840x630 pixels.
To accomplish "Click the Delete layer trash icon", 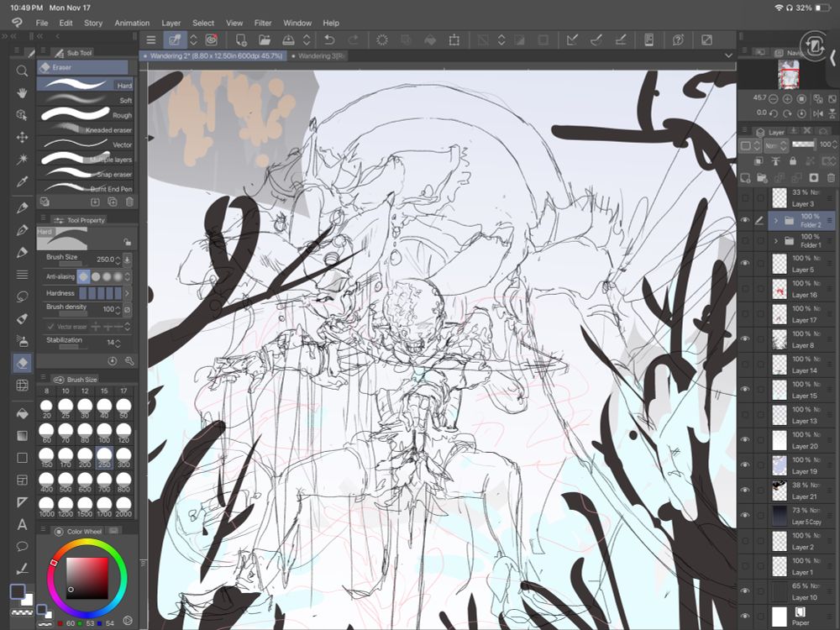I will pos(831,178).
